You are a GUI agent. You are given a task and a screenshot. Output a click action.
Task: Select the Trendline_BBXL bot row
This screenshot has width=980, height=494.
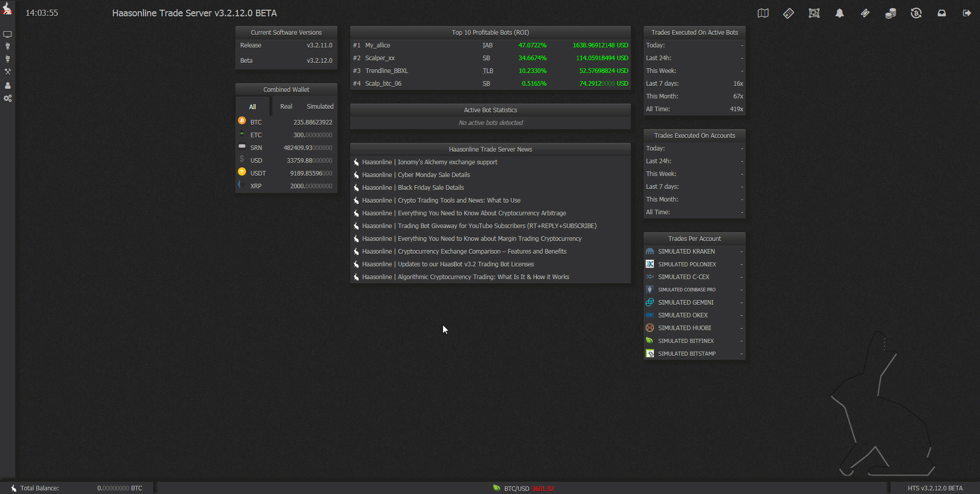[x=491, y=71]
